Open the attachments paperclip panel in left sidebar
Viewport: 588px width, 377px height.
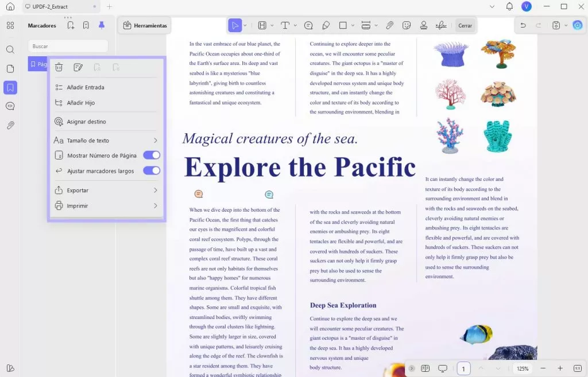[10, 125]
